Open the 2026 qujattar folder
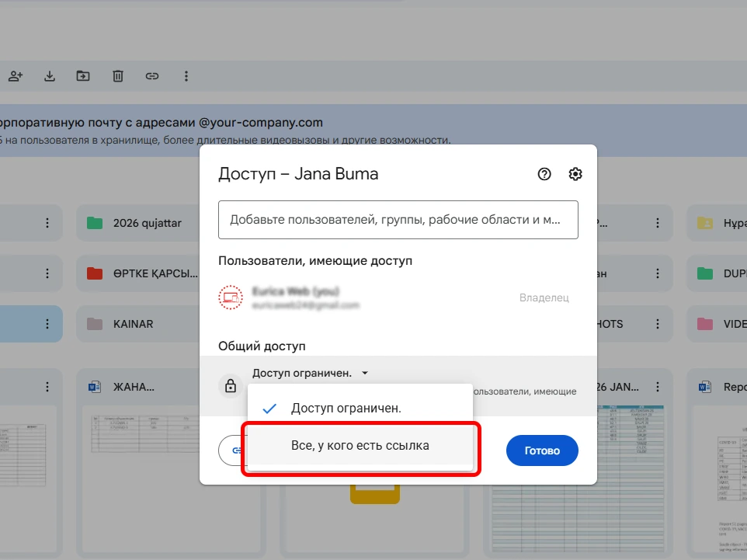Image resolution: width=747 pixels, height=560 pixels. (148, 223)
